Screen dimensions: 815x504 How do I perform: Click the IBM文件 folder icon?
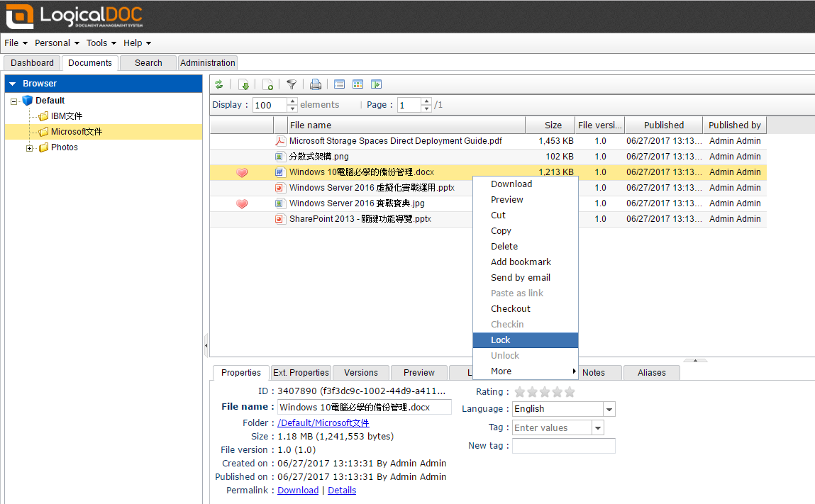tap(44, 116)
